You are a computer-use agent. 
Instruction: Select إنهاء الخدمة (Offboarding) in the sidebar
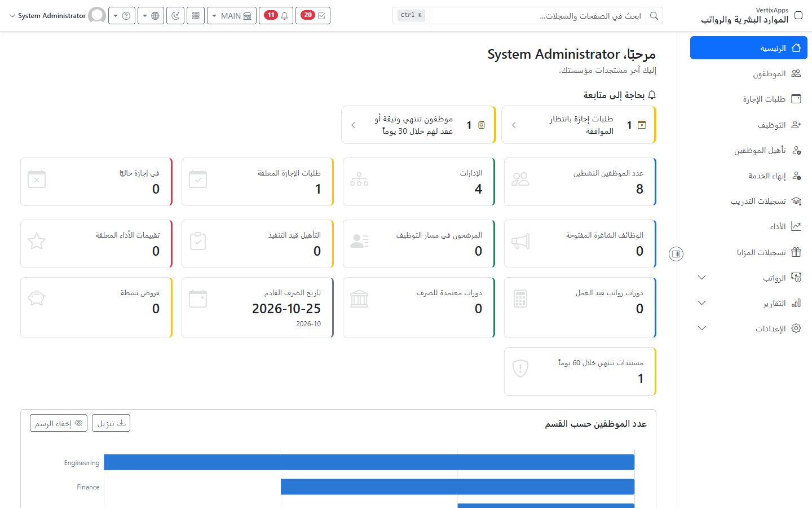click(x=749, y=176)
